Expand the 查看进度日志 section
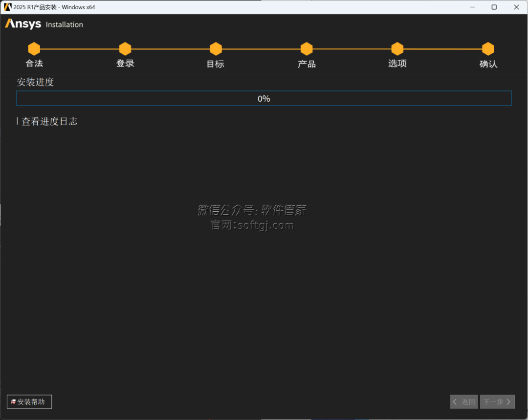The width and height of the screenshot is (528, 420). coord(47,121)
